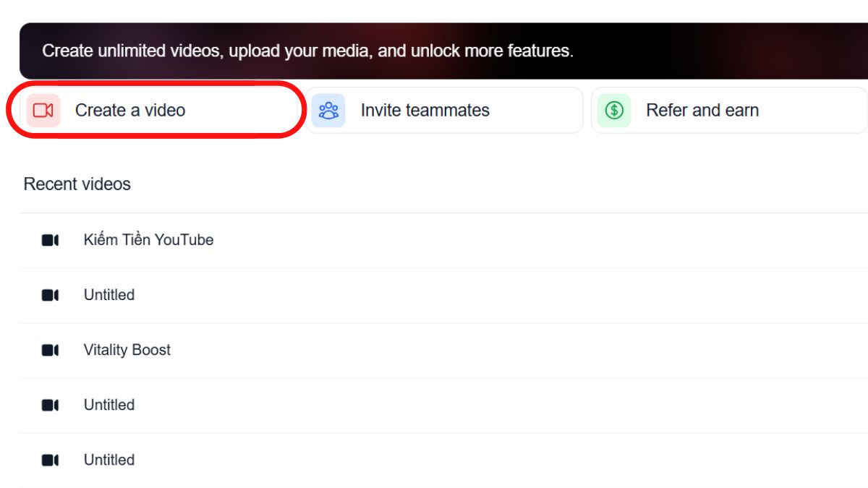Screen dimensions: 868x488
Task: Open the Invite teammates option
Action: 425,111
